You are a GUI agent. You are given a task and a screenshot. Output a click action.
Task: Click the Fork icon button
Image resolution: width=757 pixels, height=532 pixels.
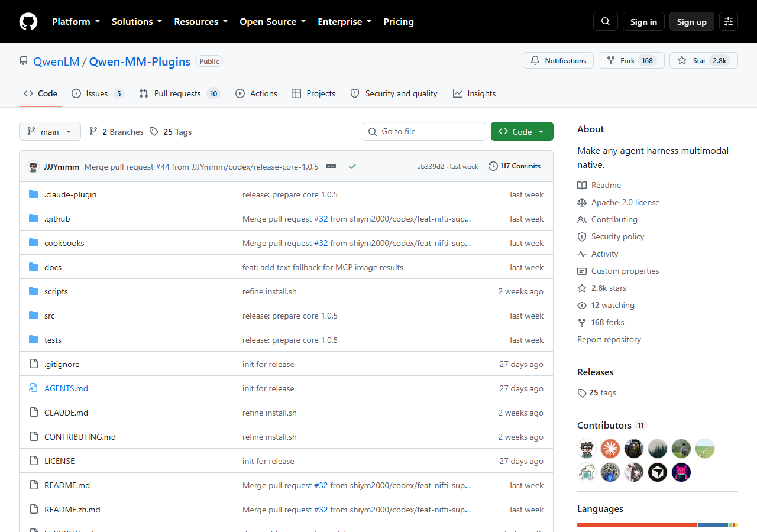point(611,60)
